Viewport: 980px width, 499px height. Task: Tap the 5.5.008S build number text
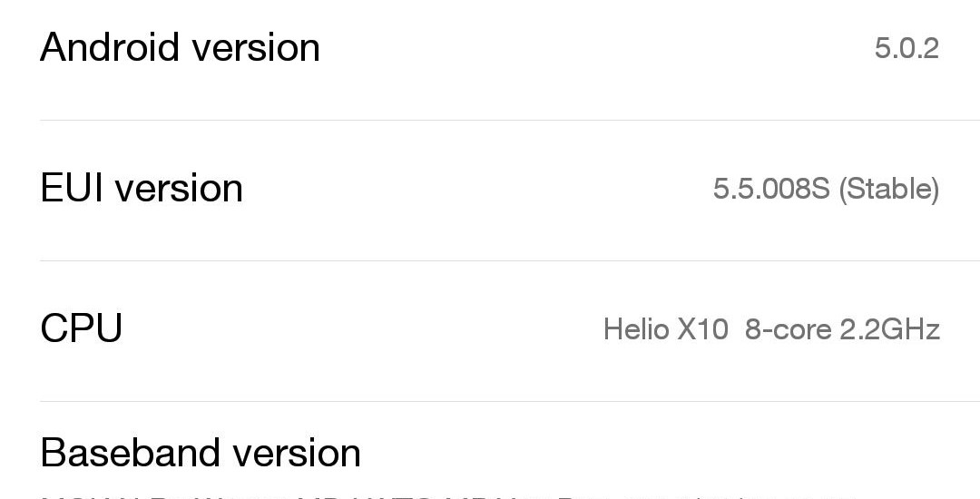pos(770,189)
